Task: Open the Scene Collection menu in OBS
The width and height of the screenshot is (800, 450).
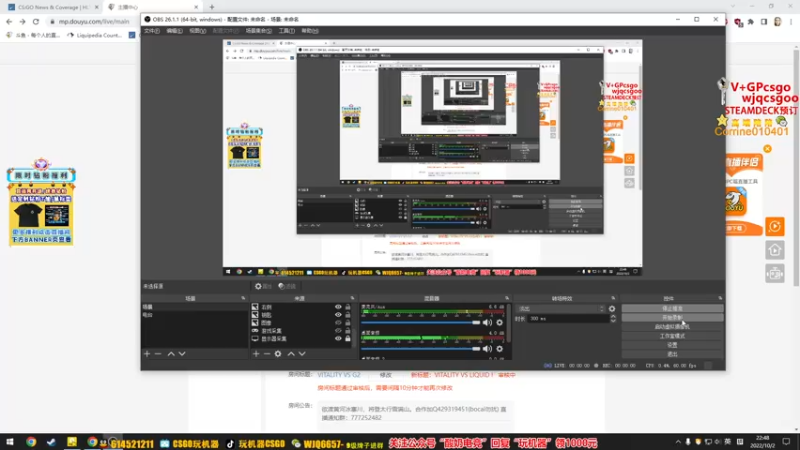Action: click(x=259, y=31)
